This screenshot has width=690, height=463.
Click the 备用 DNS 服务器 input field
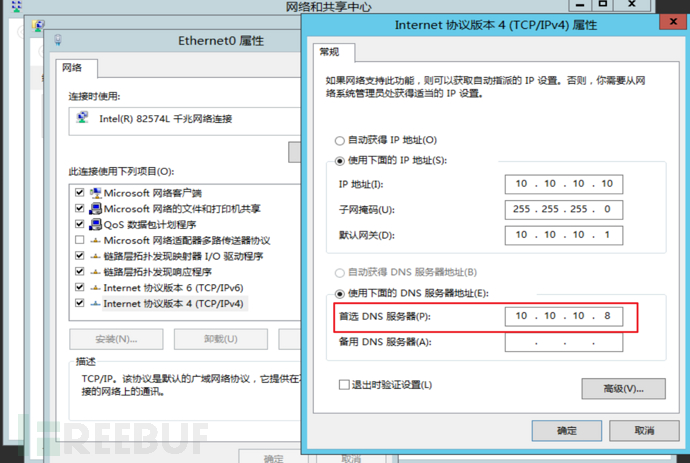[x=564, y=342]
